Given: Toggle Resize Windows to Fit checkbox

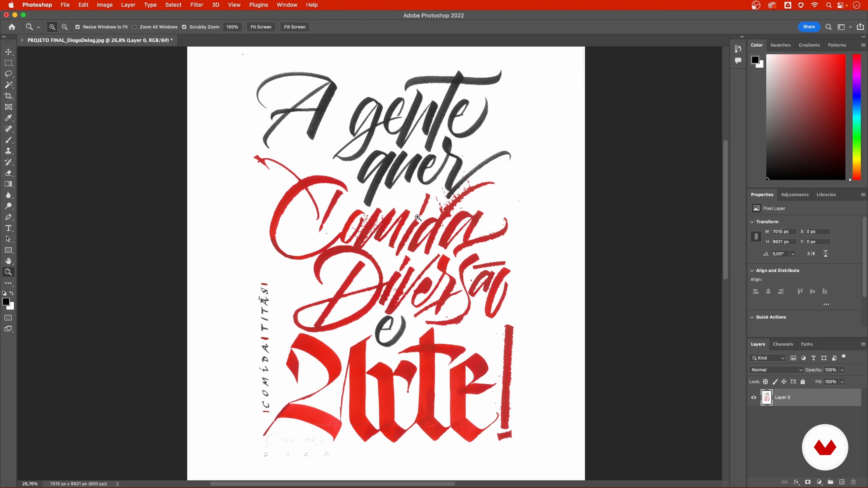Looking at the screenshot, I should point(78,27).
